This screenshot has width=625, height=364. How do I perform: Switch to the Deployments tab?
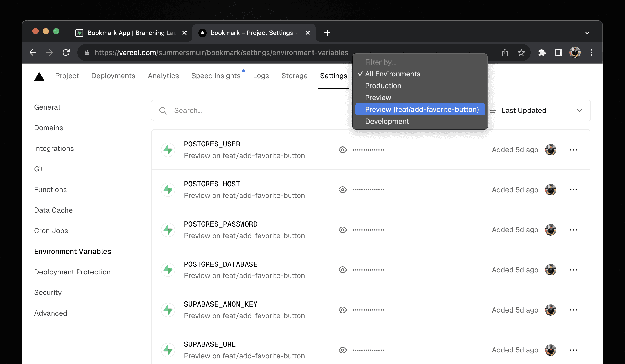[x=113, y=76]
